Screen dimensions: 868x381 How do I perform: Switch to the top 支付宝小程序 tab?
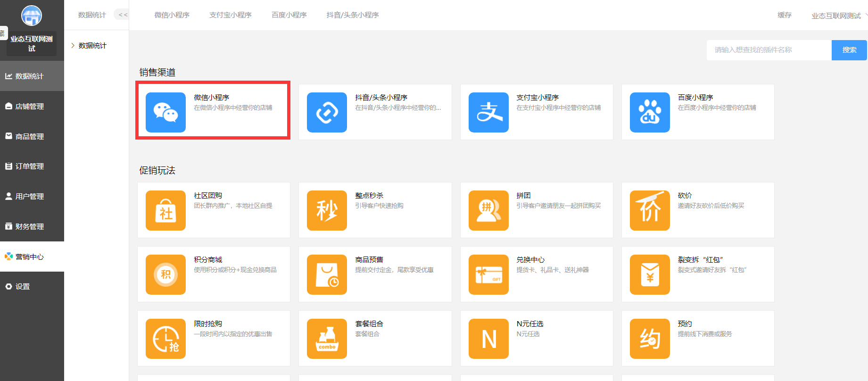(x=231, y=15)
